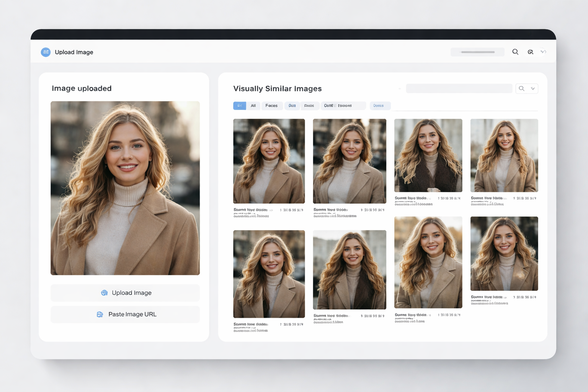Click the header icon right of the magnifier
588x392 pixels.
530,52
